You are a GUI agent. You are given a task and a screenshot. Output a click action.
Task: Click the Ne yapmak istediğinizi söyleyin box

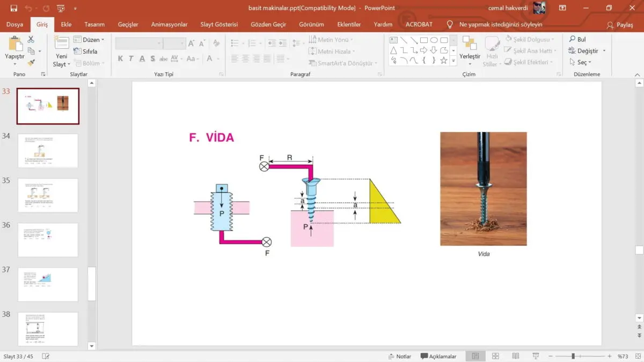[x=501, y=25]
